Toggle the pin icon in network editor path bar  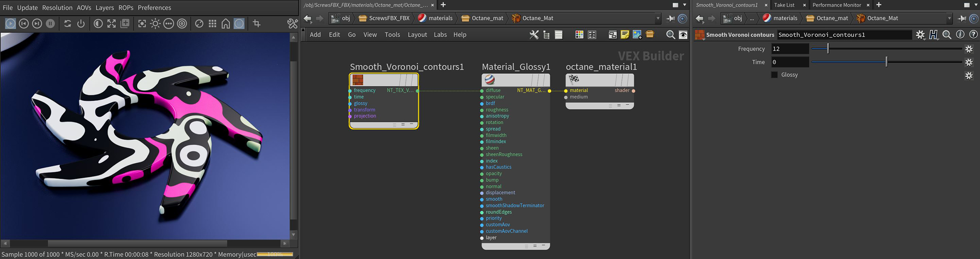click(670, 18)
